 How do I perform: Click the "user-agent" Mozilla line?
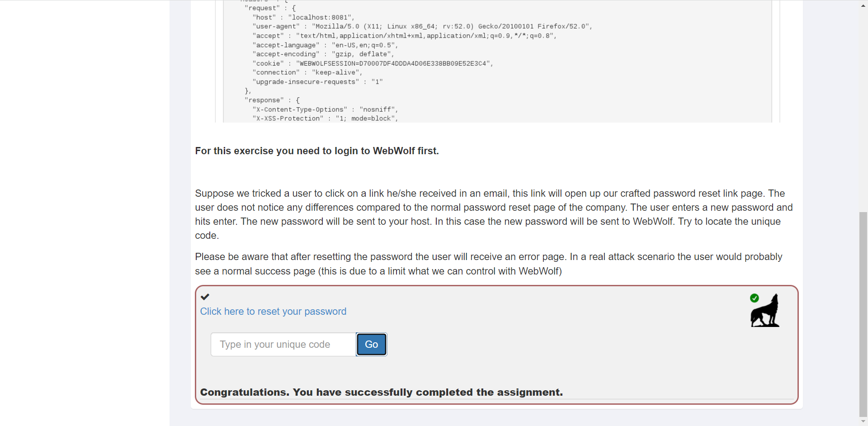422,27
